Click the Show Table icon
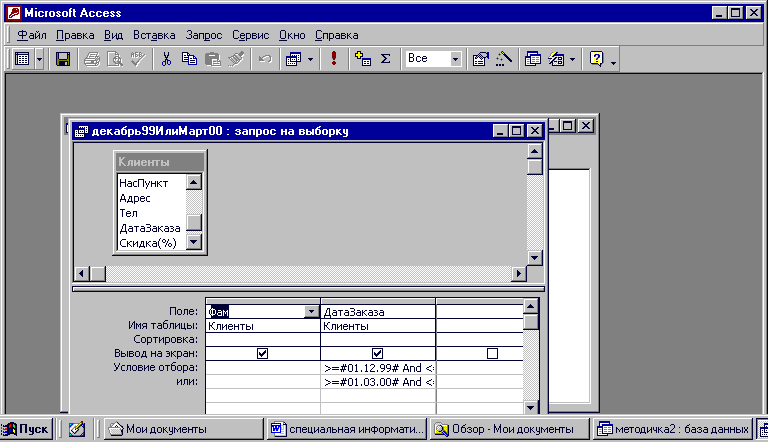The image size is (768, 442). pyautogui.click(x=362, y=59)
